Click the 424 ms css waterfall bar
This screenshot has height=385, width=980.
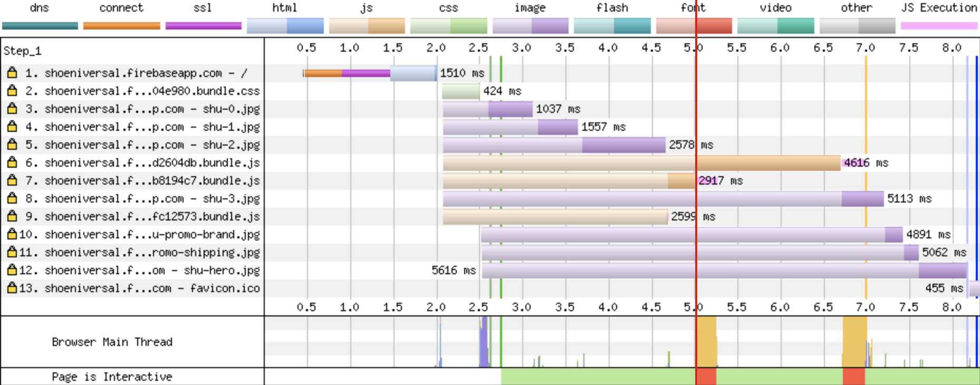click(x=461, y=91)
